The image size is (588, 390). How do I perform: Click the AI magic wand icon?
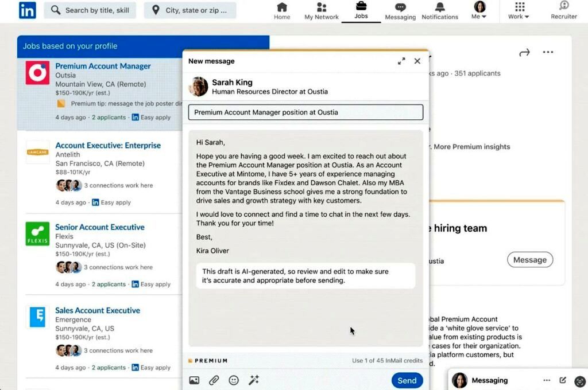coord(253,380)
